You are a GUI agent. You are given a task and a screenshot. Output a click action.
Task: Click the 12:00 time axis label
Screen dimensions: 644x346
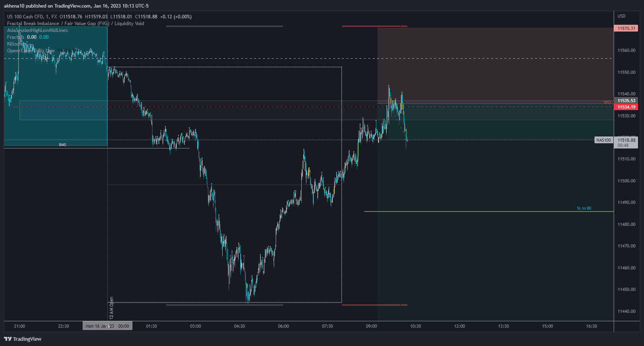[x=460, y=326]
